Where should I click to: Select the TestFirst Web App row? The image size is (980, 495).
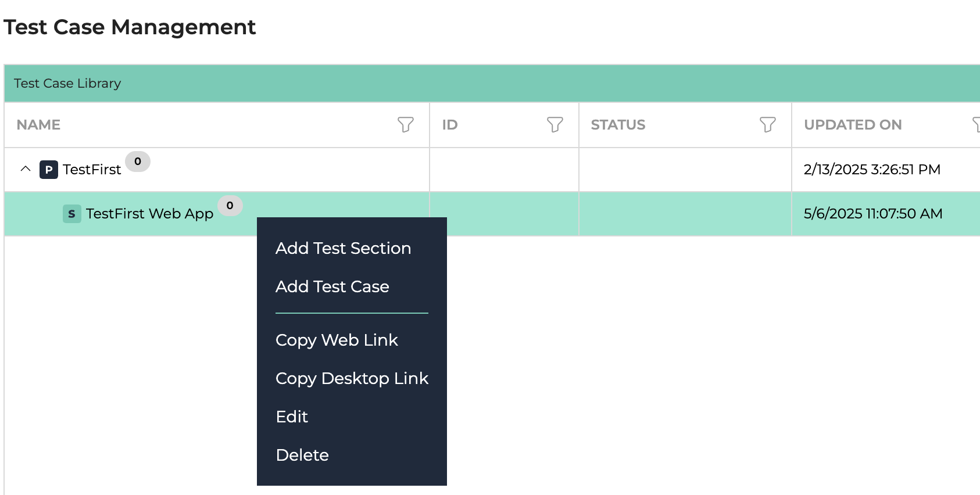(492, 214)
